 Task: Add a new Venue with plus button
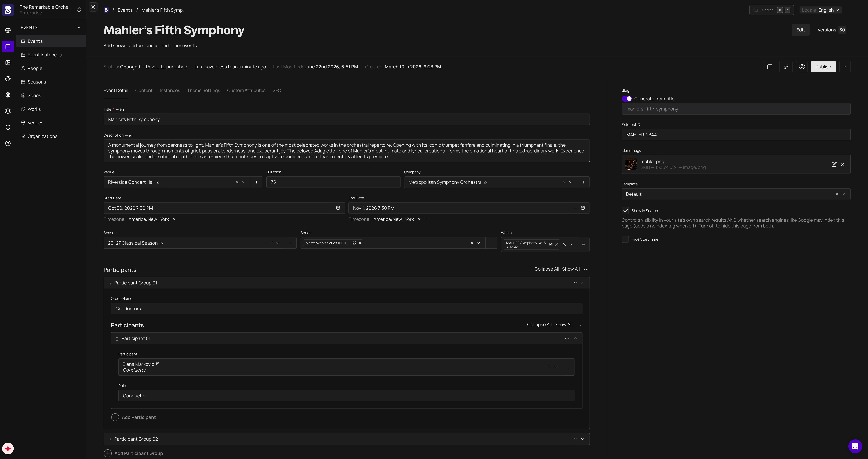[x=256, y=182]
